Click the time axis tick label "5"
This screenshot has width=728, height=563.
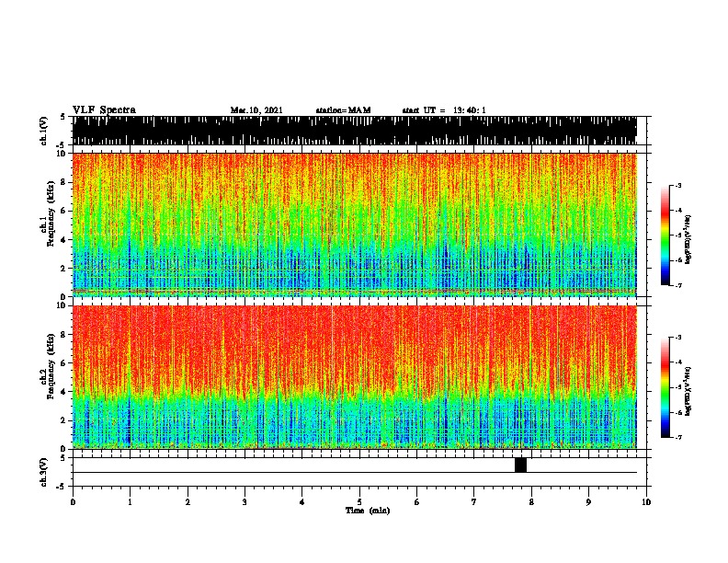359,502
